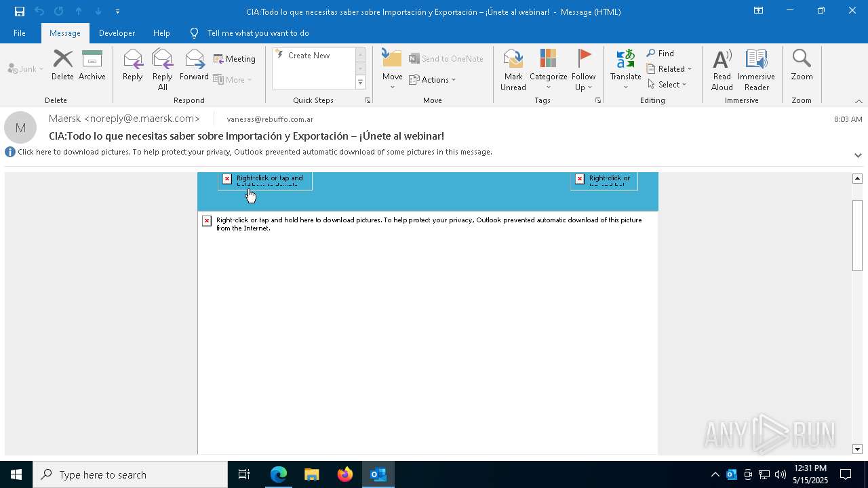Click the Previous Item up arrow

pos(79,12)
